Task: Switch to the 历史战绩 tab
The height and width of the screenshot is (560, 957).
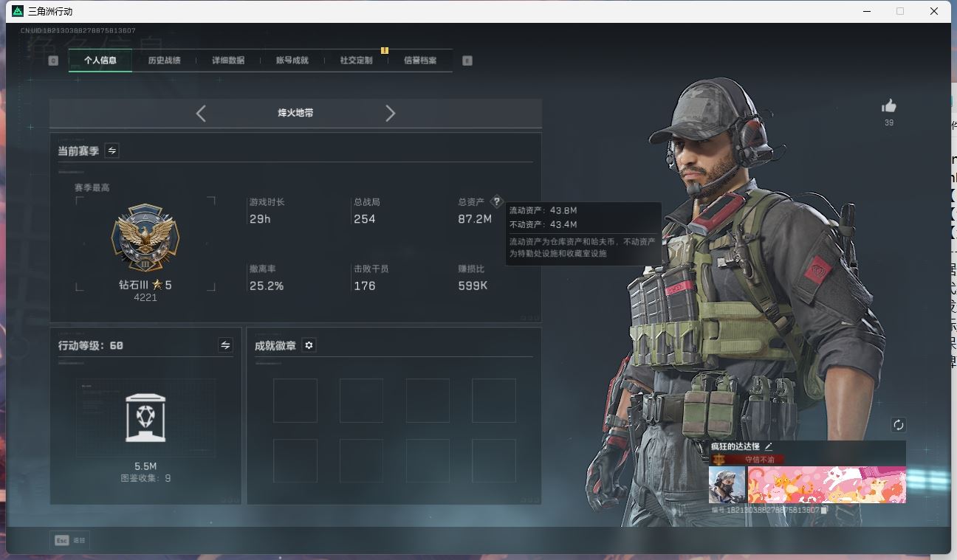Action: click(164, 61)
